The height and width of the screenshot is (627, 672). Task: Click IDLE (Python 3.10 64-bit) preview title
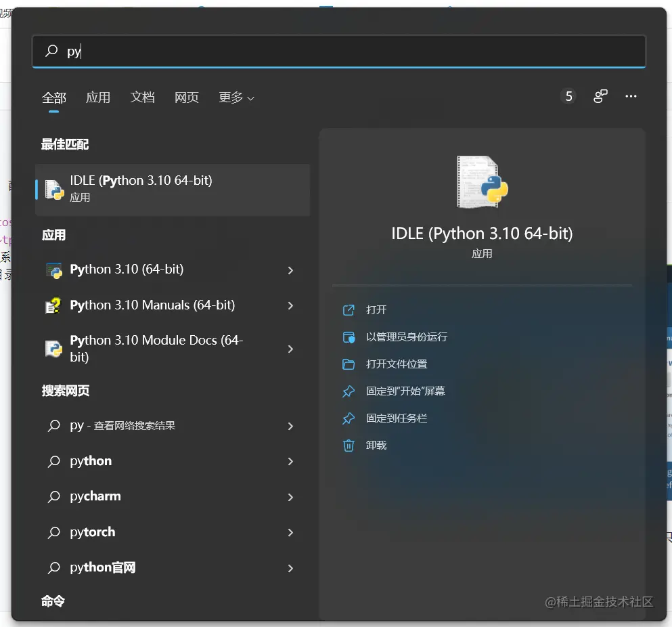(482, 234)
